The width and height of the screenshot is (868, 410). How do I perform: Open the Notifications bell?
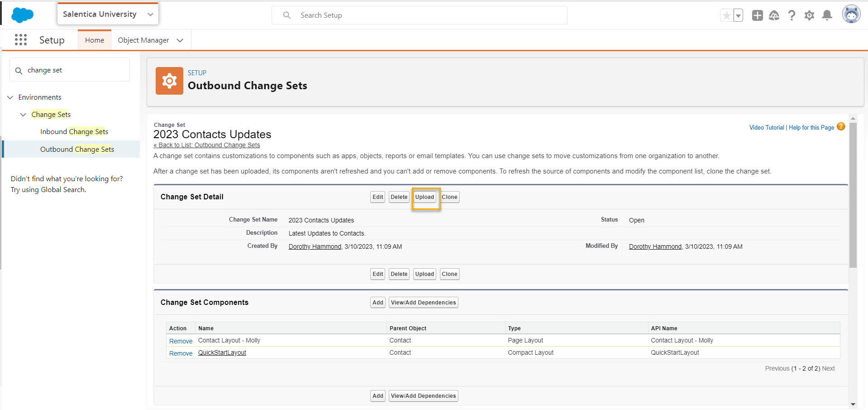[x=827, y=15]
